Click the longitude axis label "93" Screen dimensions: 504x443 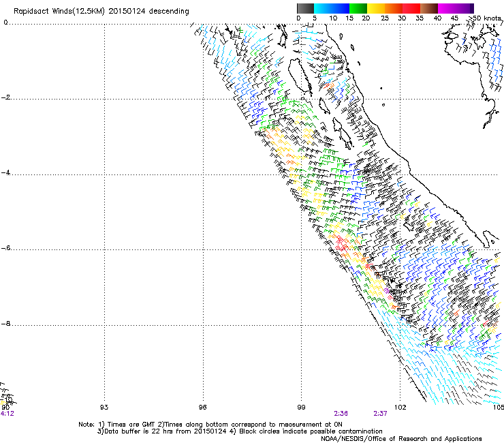coord(104,408)
